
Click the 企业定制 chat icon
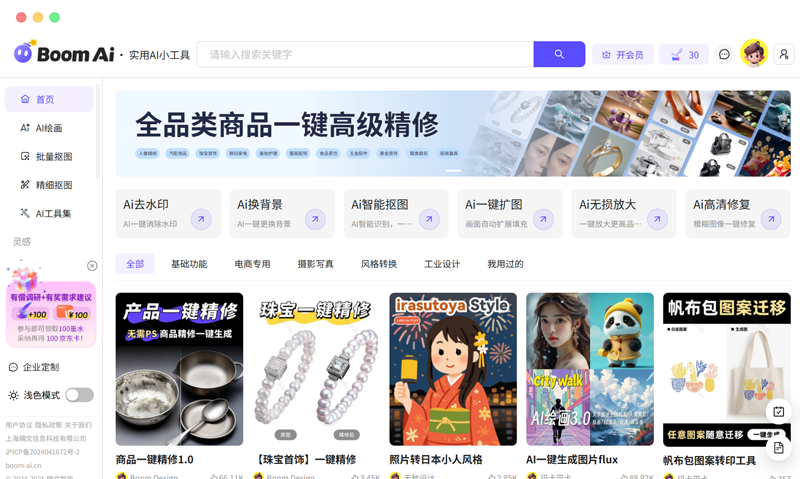pyautogui.click(x=13, y=367)
